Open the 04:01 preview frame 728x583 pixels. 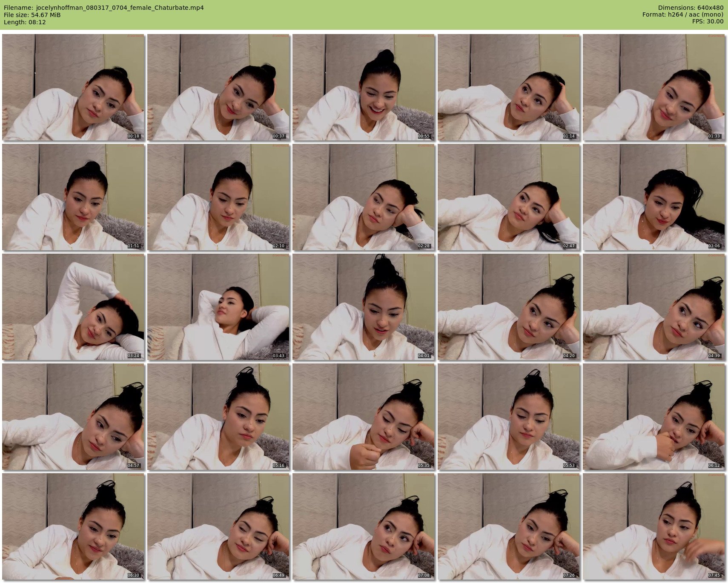coord(364,307)
